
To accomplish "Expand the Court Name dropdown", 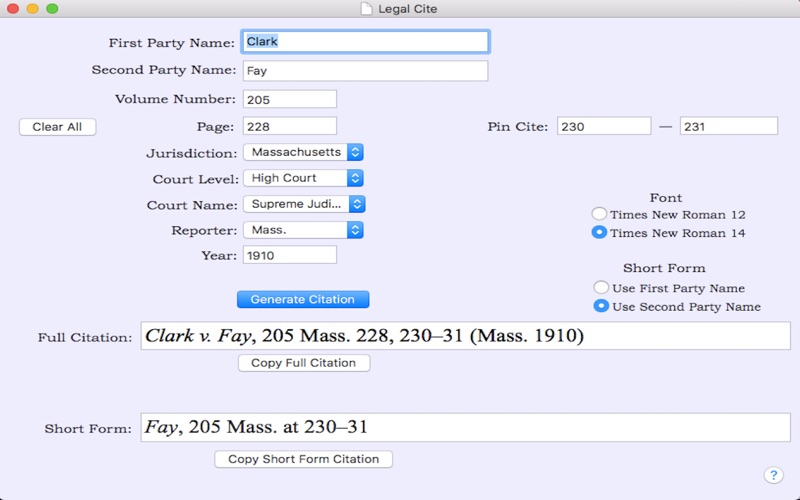I will point(304,204).
